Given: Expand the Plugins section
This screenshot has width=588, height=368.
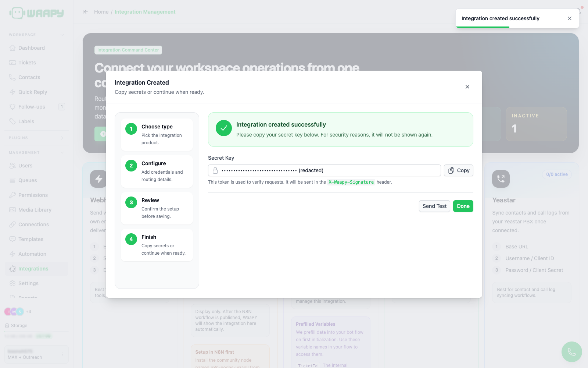Looking at the screenshot, I should [x=62, y=138].
